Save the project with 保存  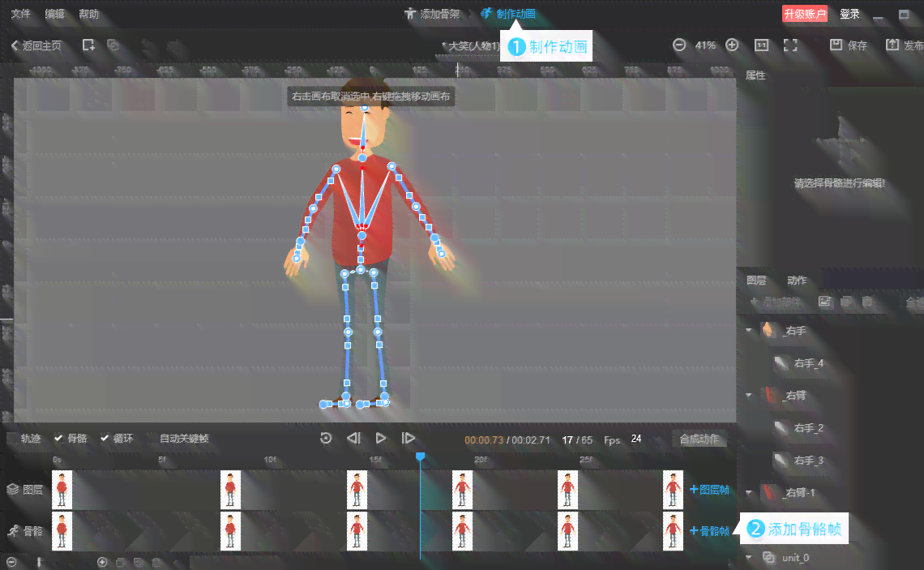point(849,45)
